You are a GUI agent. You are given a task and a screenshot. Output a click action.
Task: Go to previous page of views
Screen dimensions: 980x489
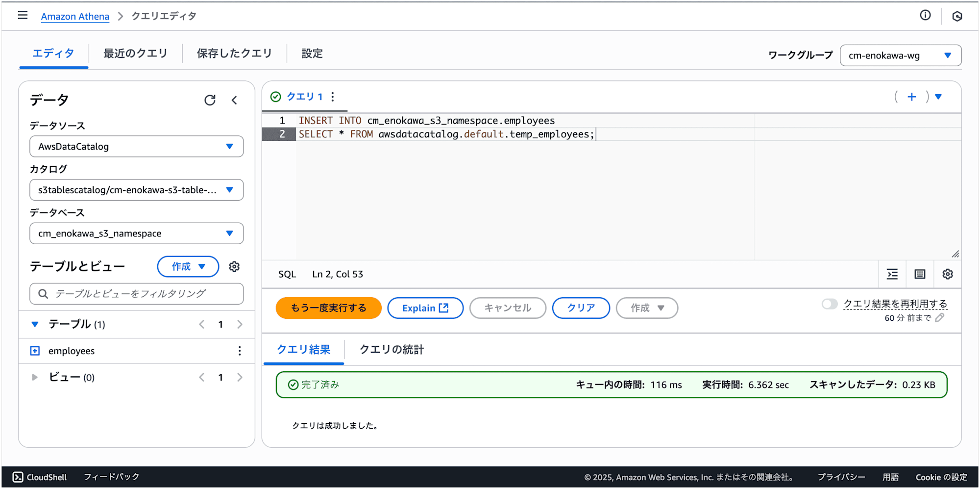click(201, 377)
